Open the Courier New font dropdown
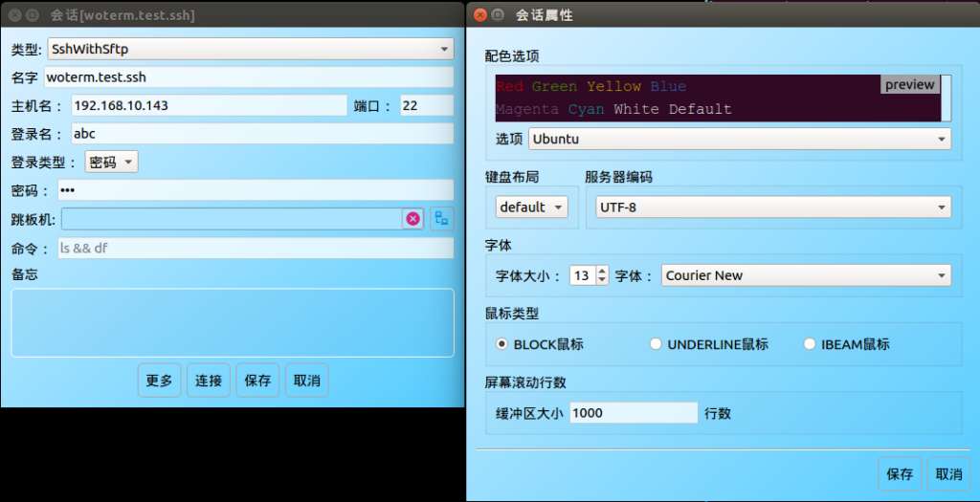 806,274
